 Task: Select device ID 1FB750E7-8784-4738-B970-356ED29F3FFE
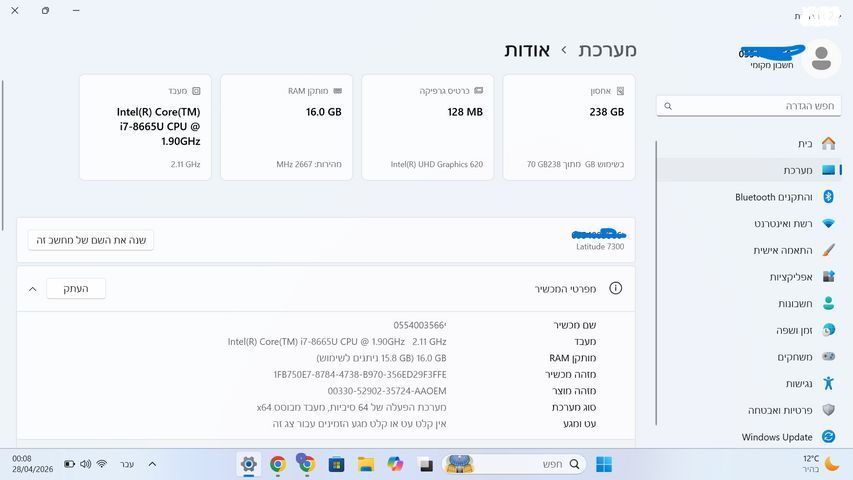(x=360, y=374)
